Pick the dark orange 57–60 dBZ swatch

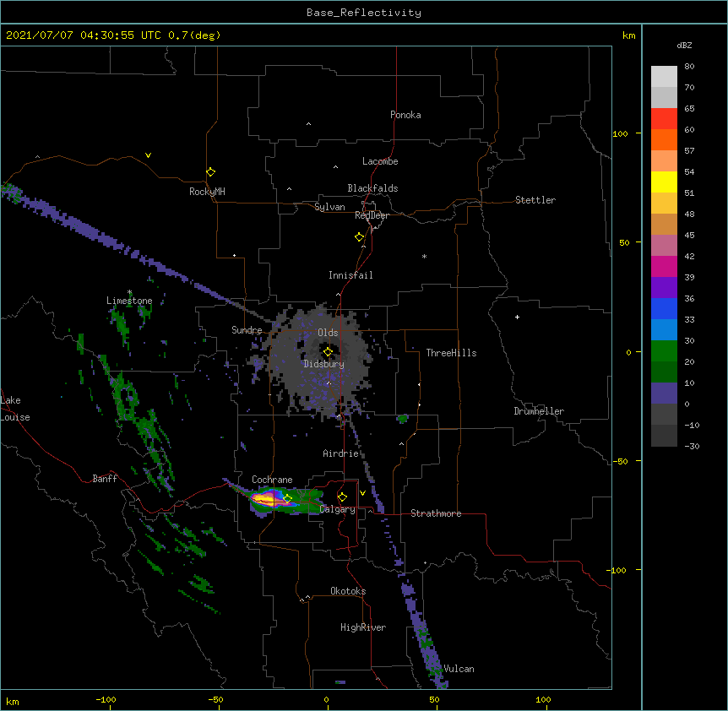(x=664, y=139)
